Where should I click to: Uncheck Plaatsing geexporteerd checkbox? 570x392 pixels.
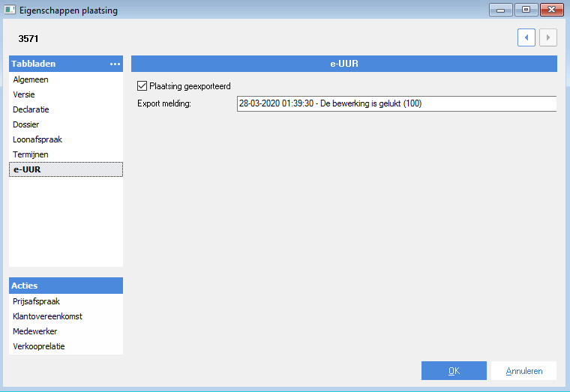142,86
